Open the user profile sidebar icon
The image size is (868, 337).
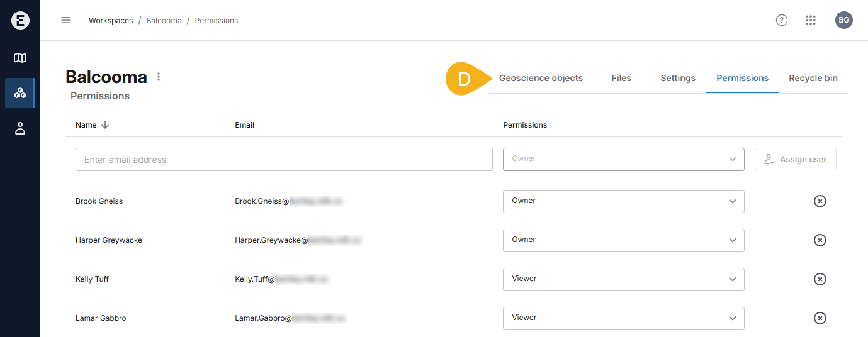coord(20,129)
